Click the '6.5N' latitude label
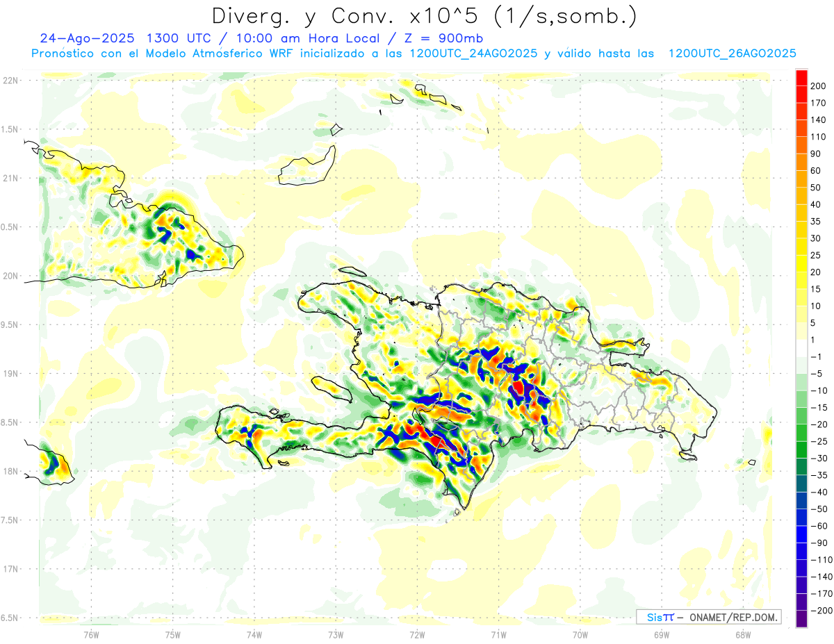 coord(10,618)
